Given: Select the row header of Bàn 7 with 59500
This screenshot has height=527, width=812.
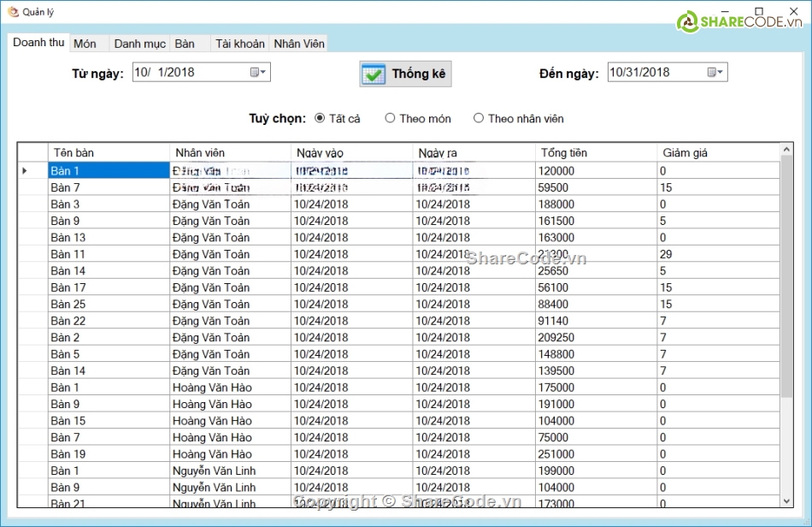Looking at the screenshot, I should [x=32, y=187].
